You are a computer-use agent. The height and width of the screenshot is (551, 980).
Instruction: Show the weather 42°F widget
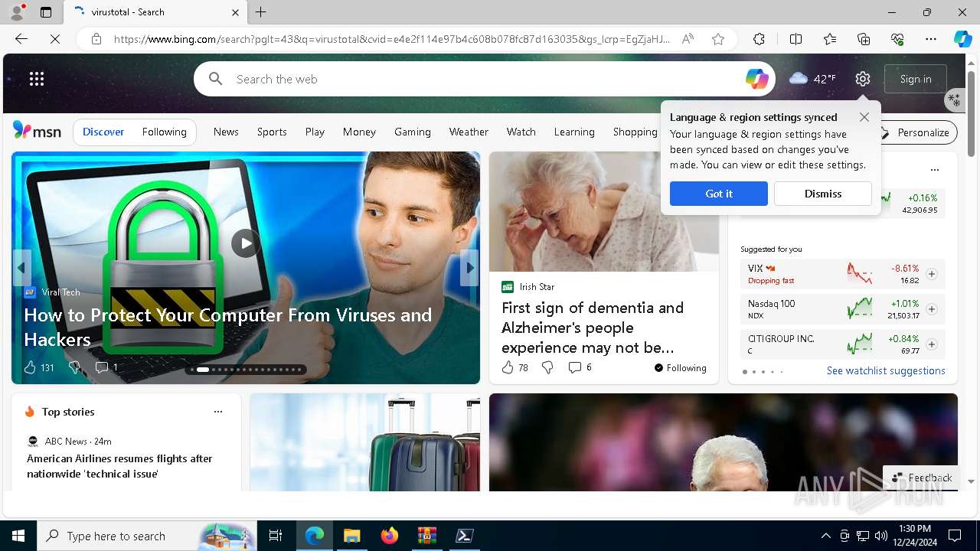pos(812,79)
